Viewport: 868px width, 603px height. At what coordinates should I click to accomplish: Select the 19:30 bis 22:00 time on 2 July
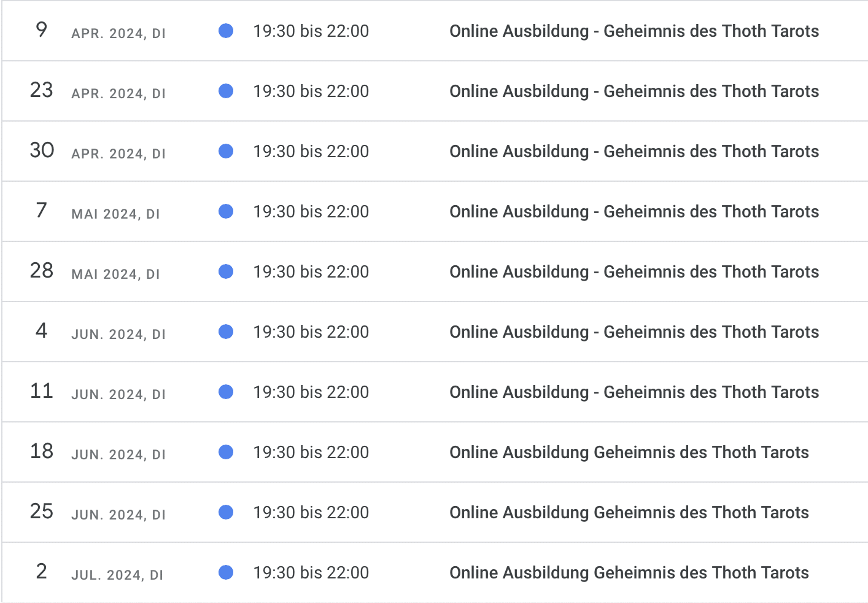(311, 573)
